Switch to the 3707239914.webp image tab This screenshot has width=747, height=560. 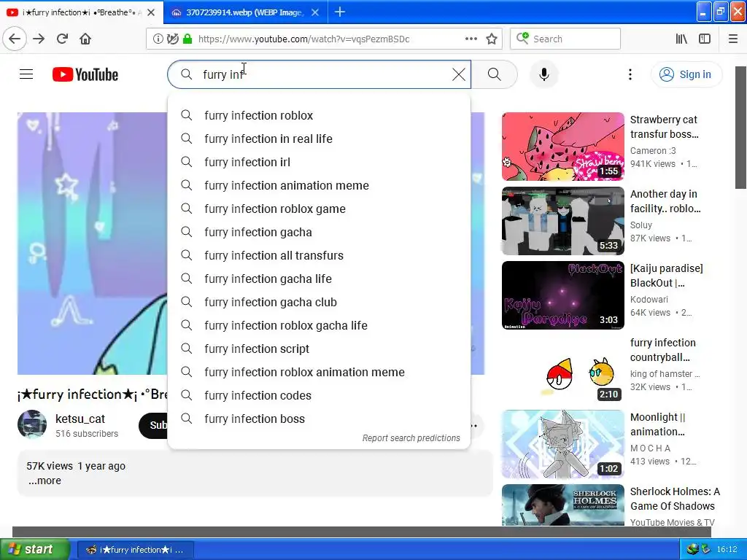click(x=244, y=12)
